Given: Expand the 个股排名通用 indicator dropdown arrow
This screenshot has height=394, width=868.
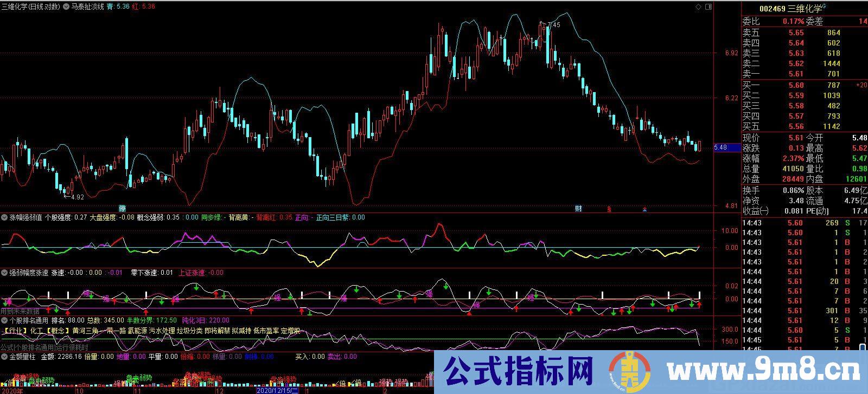Looking at the screenshot, I should tap(4, 321).
